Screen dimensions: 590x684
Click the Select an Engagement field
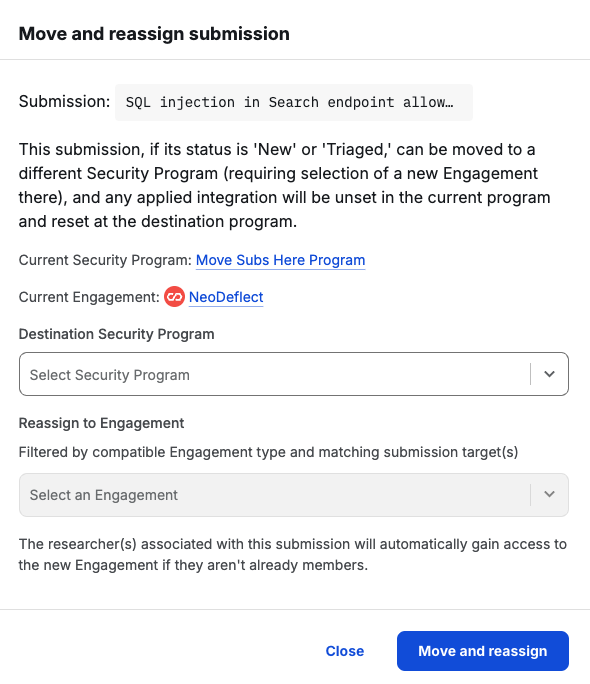coord(294,495)
